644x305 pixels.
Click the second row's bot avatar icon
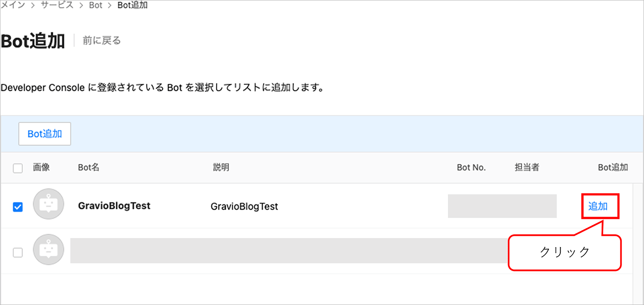click(49, 250)
